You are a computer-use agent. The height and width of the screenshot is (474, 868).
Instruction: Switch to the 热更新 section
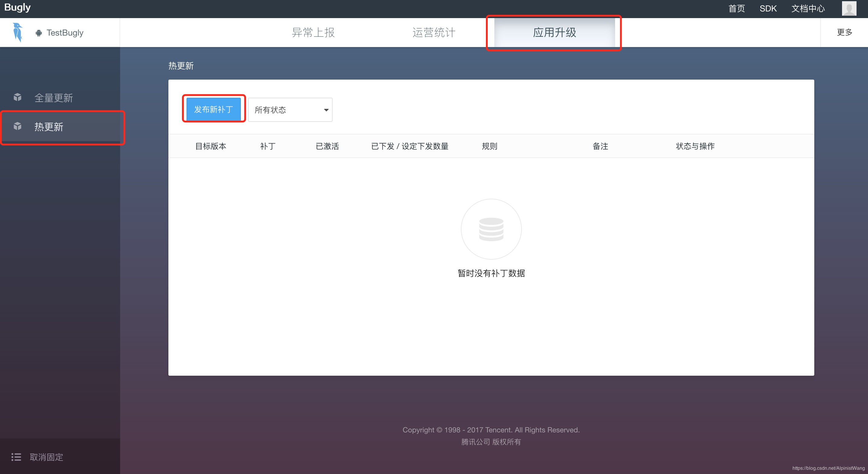(49, 127)
